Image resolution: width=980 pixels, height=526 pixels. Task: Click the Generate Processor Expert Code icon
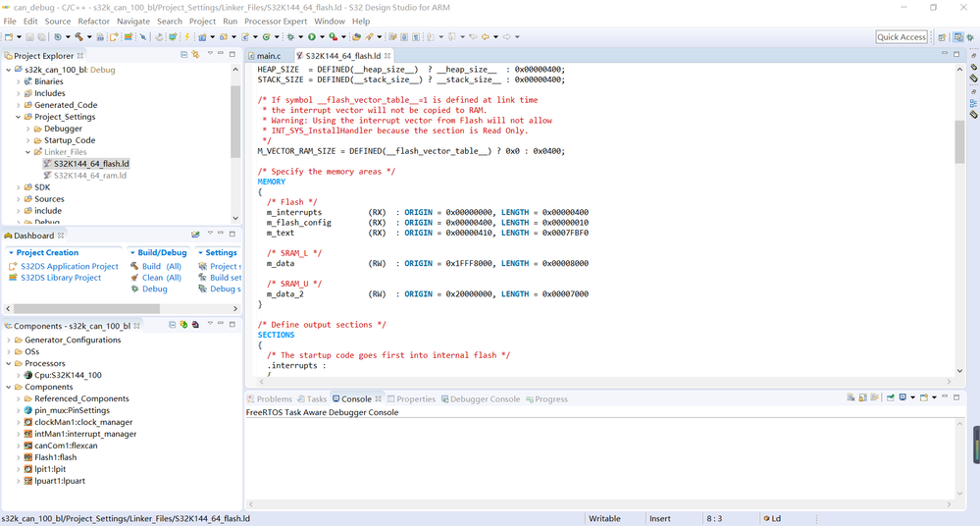(x=183, y=325)
